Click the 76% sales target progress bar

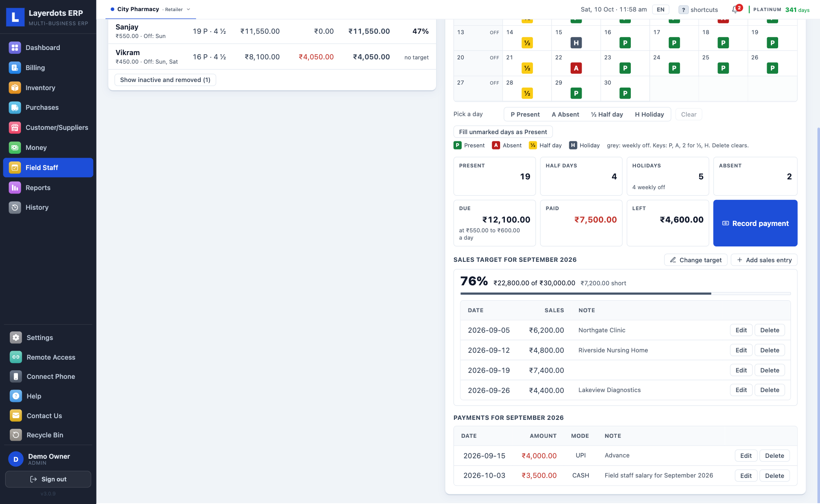625,293
